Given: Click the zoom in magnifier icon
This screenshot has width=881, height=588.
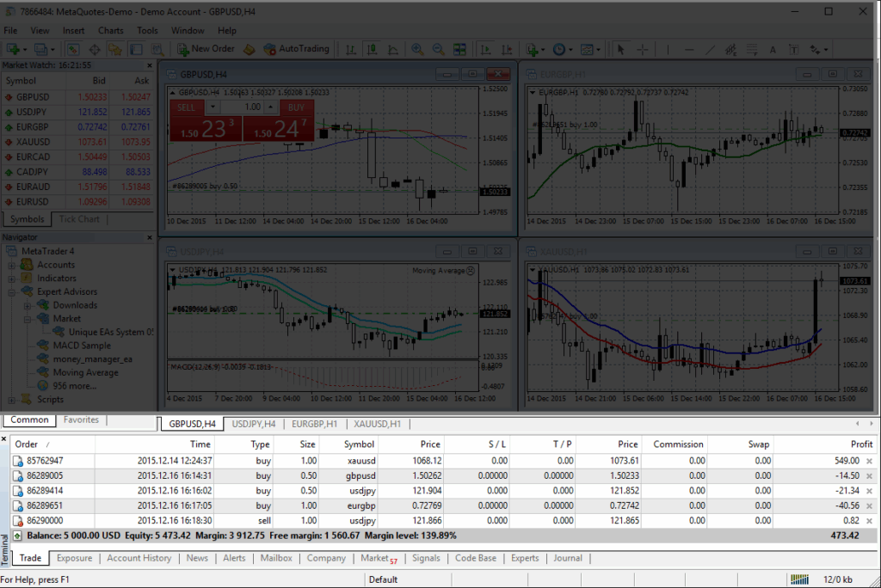Looking at the screenshot, I should (x=417, y=49).
